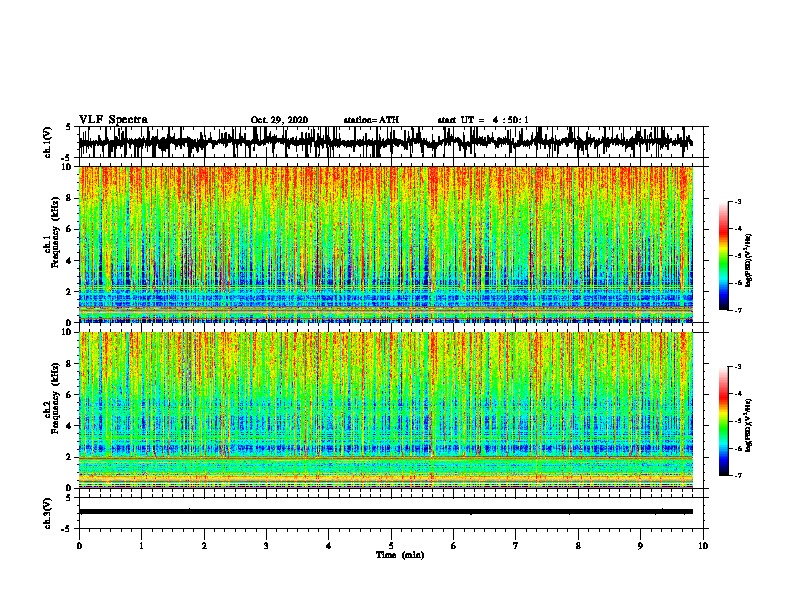The image size is (792, 612).
Task: Click the "station=ATH" header label
Action: [x=371, y=120]
